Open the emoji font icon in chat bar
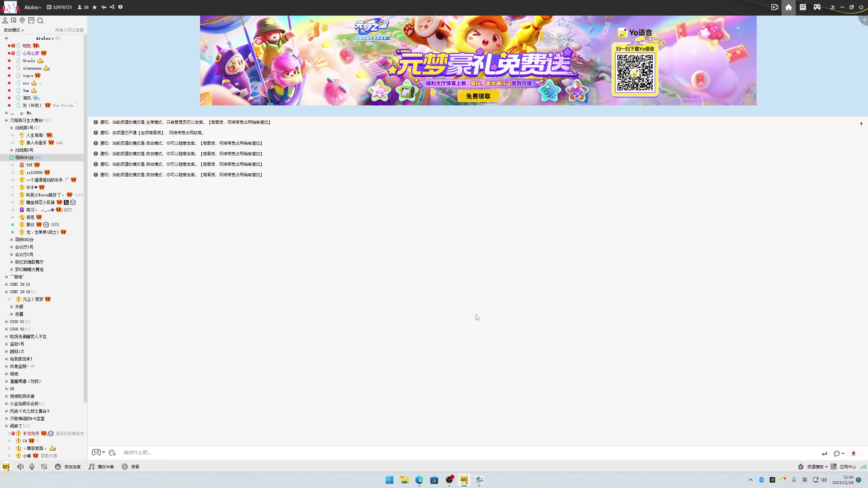This screenshot has height=488, width=868. pyautogui.click(x=113, y=452)
